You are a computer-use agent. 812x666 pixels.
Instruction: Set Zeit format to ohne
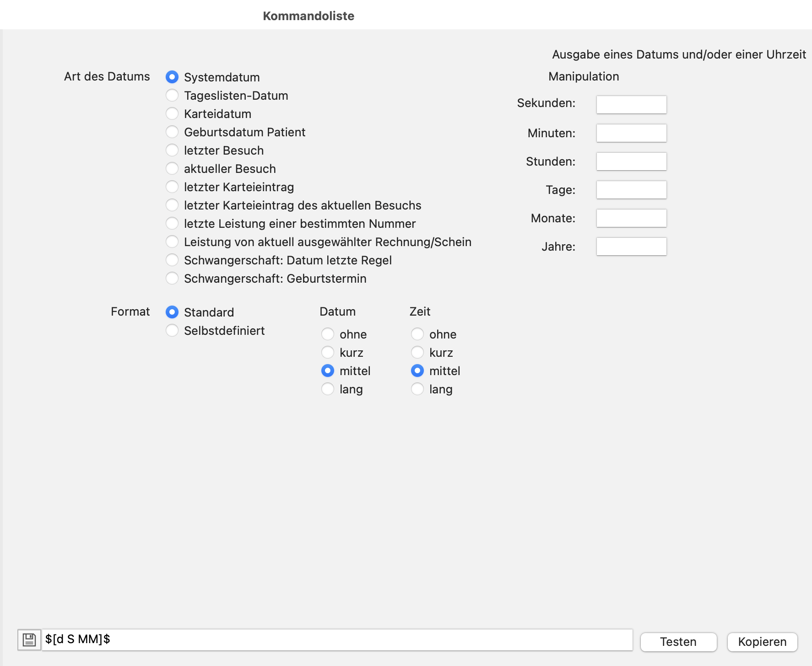(x=417, y=334)
